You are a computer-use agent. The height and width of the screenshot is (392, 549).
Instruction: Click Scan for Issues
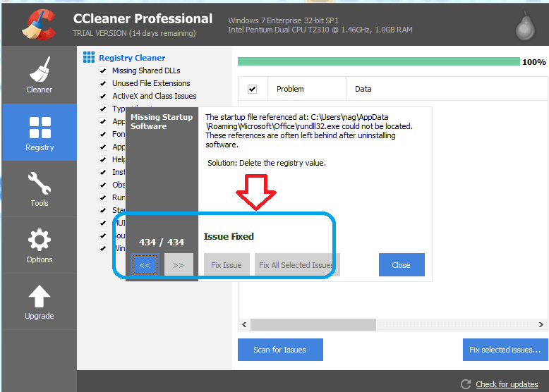click(280, 349)
